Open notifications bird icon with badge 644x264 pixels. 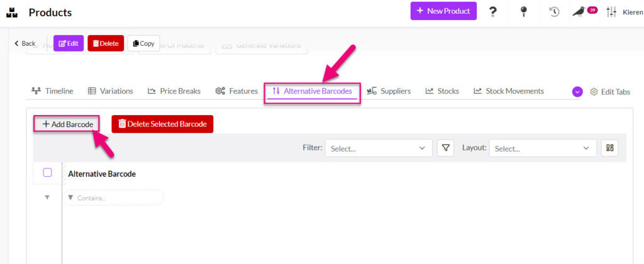pos(579,11)
